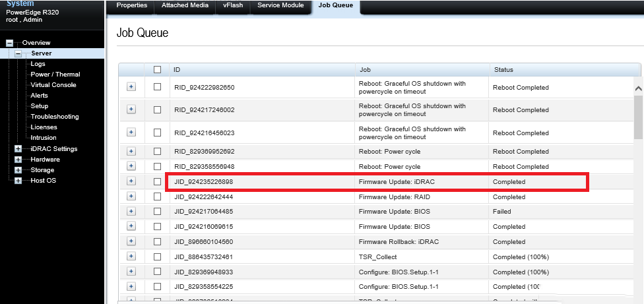
Task: Check the box for failed job JID_924217064485
Action: [157, 212]
